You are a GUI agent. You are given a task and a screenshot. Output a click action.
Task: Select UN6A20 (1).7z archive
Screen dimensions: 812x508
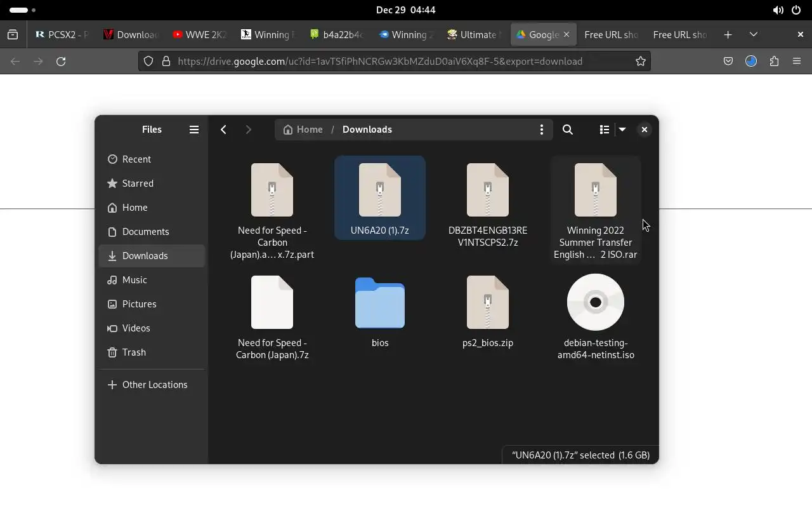[380, 198]
